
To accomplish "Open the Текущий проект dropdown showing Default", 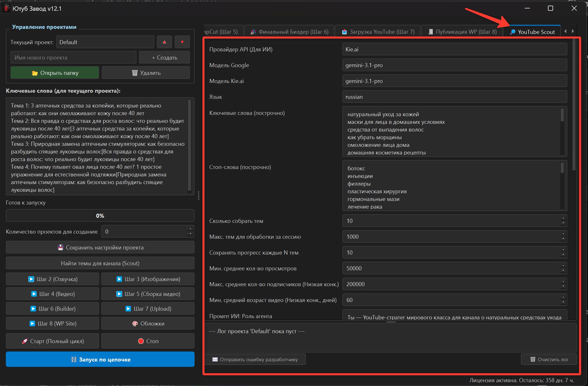I will pos(105,42).
